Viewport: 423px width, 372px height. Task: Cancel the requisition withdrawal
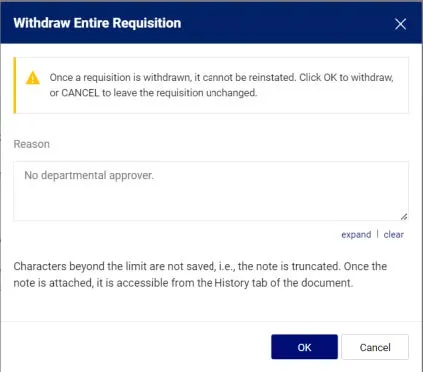tap(375, 347)
